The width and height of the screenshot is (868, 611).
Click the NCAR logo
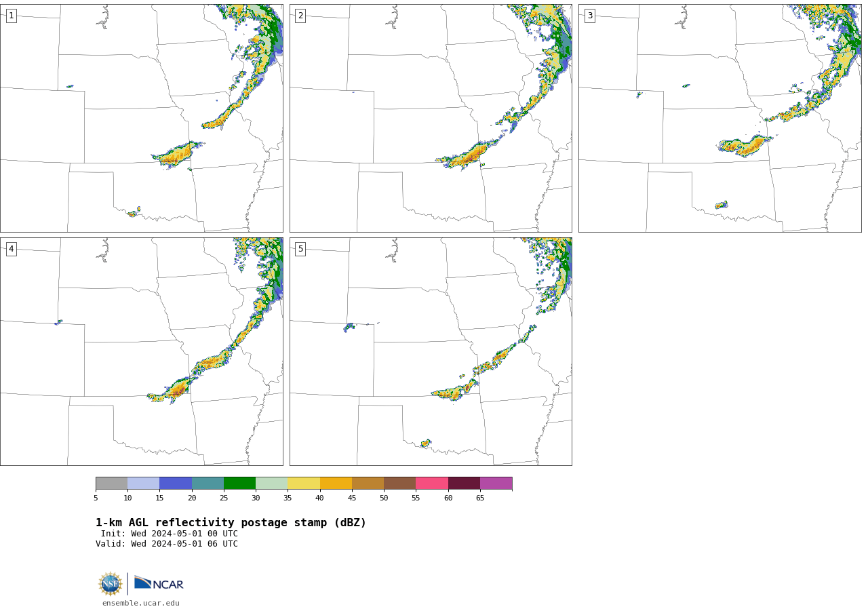(x=159, y=583)
